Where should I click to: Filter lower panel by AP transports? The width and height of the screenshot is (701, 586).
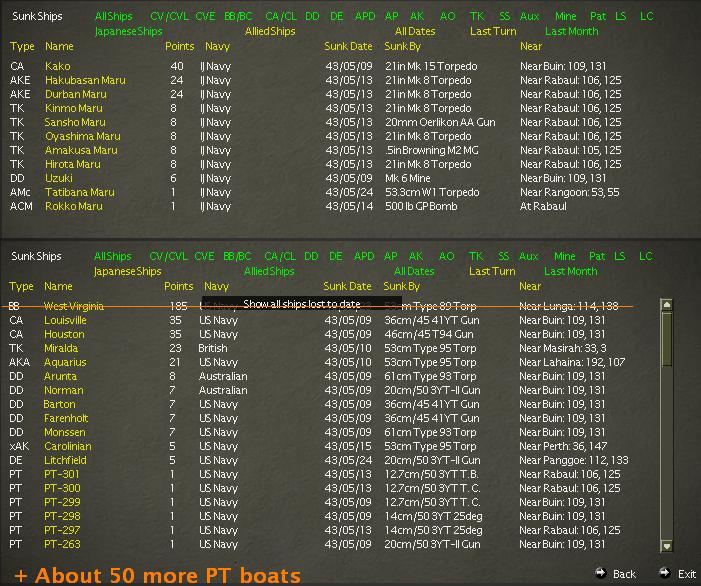click(390, 256)
